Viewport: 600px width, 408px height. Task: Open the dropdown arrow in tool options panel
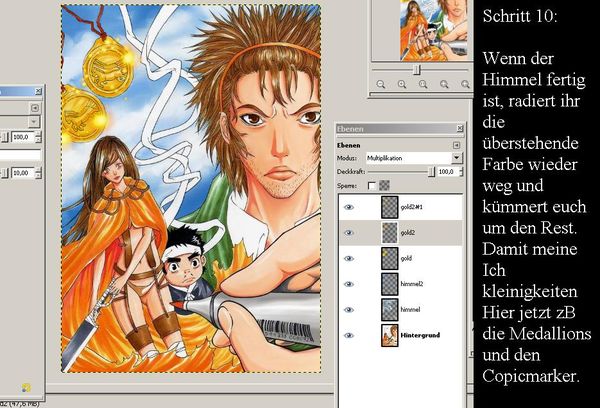coord(34,122)
